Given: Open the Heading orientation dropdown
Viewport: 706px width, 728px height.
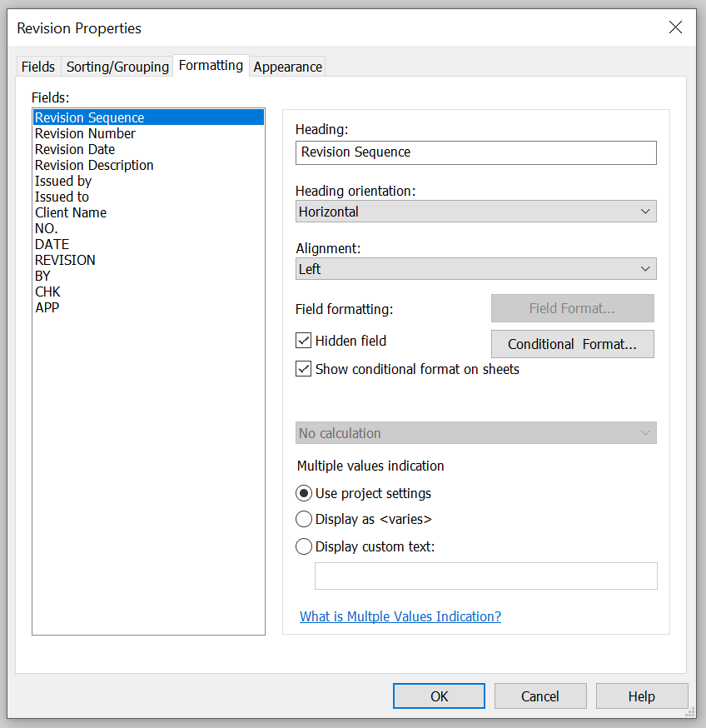Looking at the screenshot, I should (x=645, y=211).
